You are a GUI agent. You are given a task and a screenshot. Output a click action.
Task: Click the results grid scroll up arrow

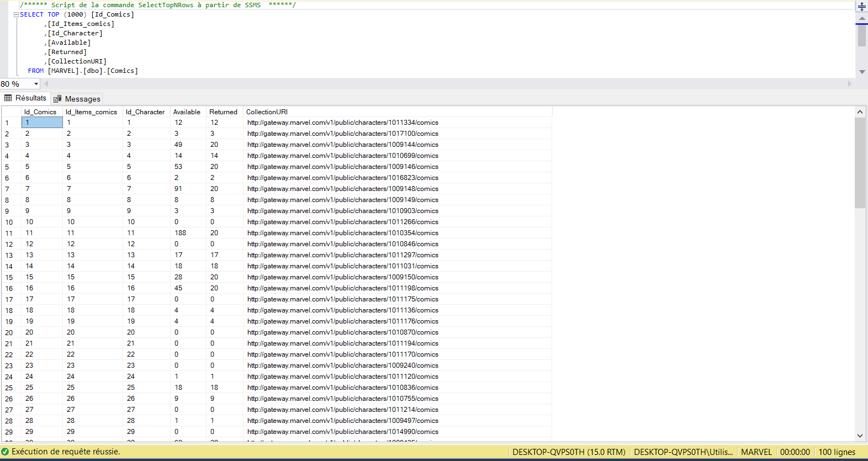(860, 112)
